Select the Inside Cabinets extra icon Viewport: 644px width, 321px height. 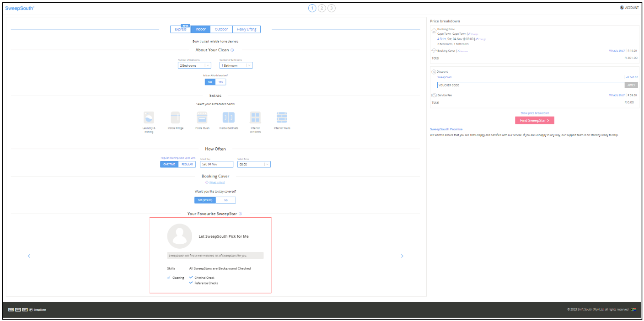pos(229,118)
